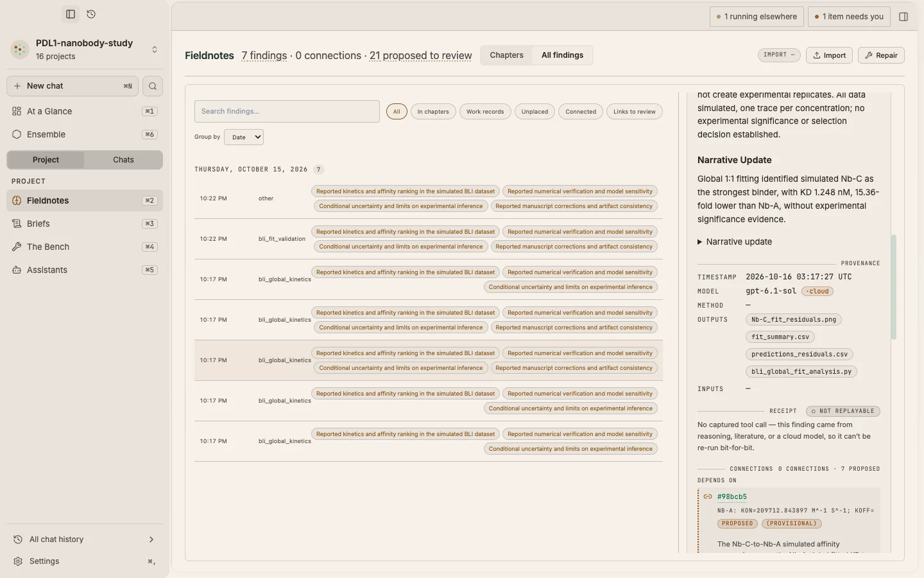The width and height of the screenshot is (924, 578).
Task: Open the 1 running elsewhere indicator
Action: [x=757, y=17]
